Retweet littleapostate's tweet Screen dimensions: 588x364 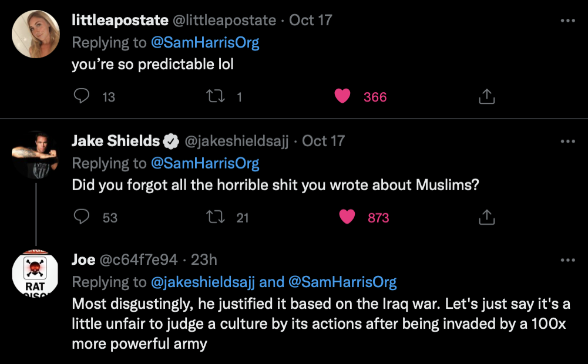click(x=217, y=97)
